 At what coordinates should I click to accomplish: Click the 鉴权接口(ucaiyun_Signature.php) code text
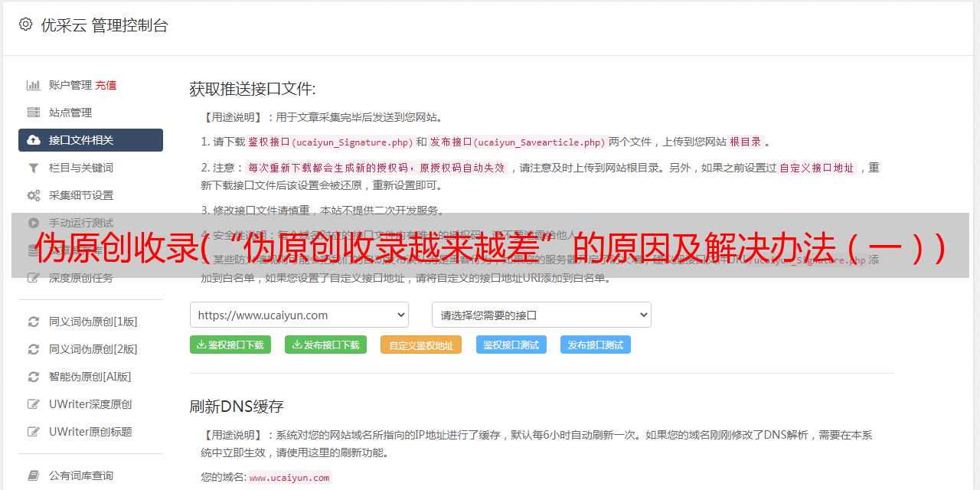(x=331, y=142)
